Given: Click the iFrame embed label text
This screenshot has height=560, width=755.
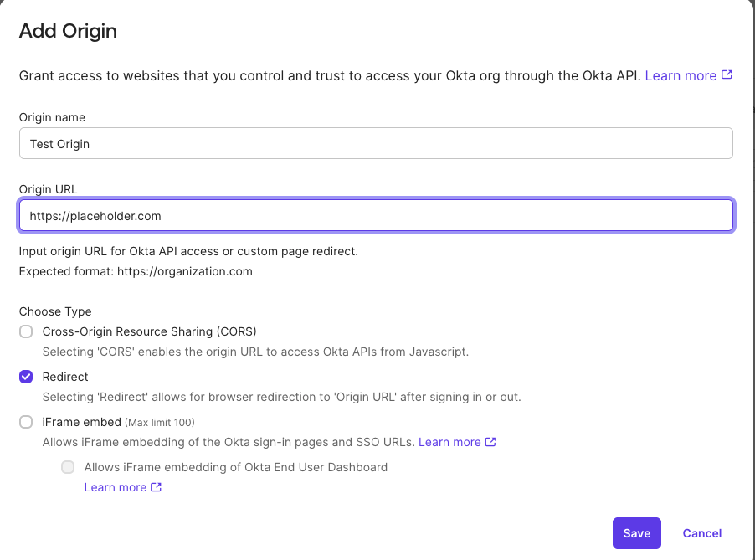Looking at the screenshot, I should 82,422.
